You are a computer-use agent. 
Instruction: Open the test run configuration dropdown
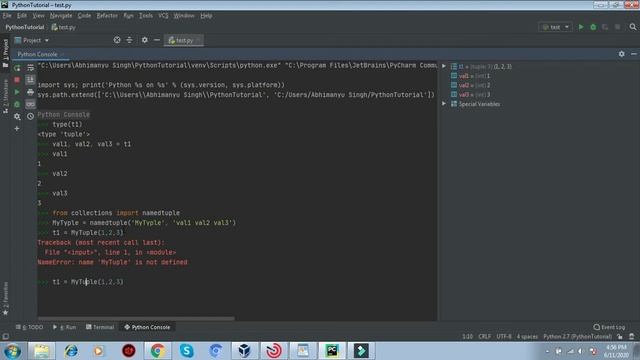556,27
